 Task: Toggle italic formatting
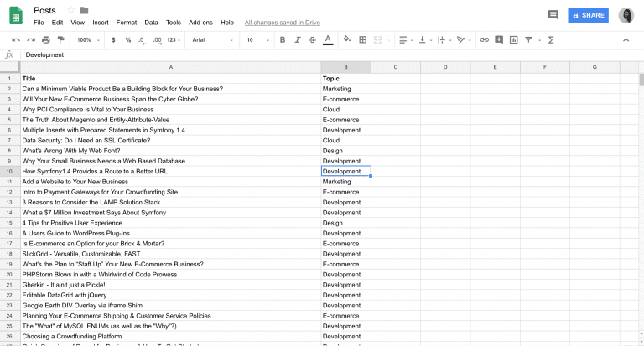pos(296,39)
